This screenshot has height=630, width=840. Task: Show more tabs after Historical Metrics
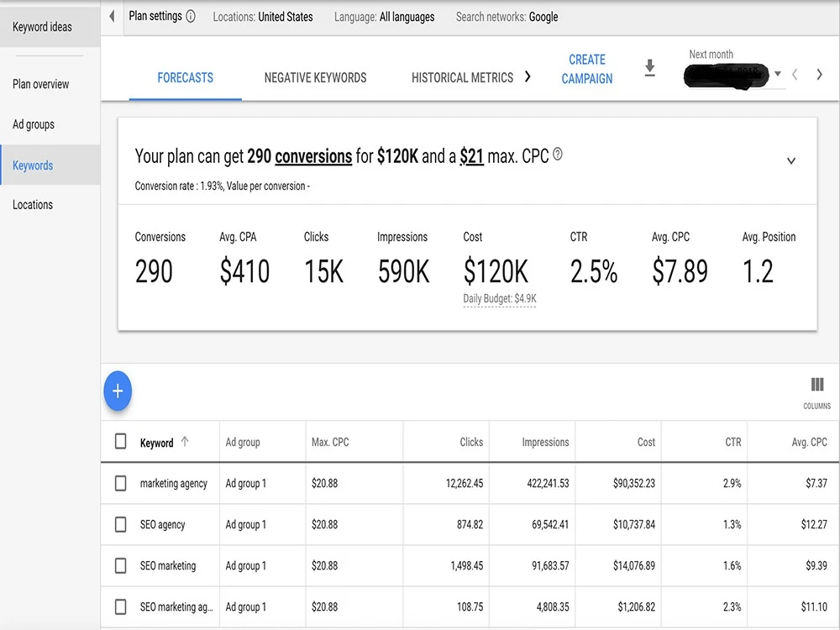pyautogui.click(x=528, y=76)
